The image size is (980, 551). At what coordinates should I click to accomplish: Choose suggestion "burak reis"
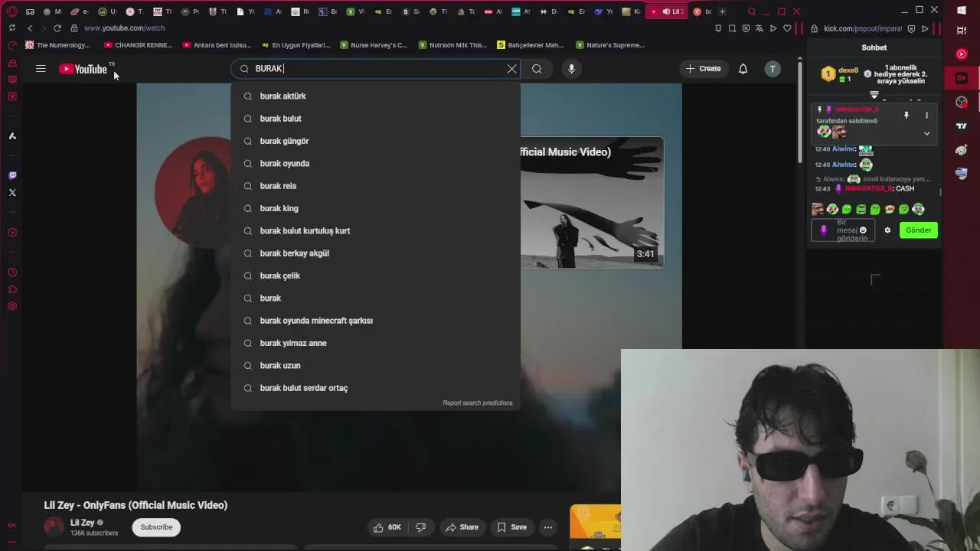[375, 186]
